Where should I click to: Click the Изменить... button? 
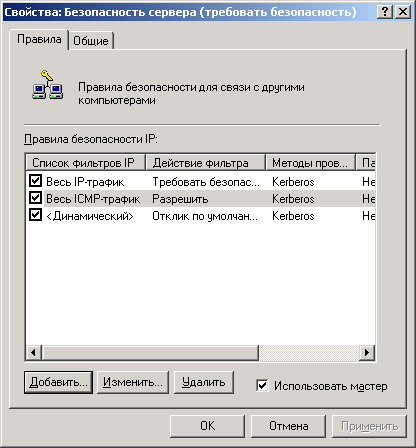coord(133,382)
